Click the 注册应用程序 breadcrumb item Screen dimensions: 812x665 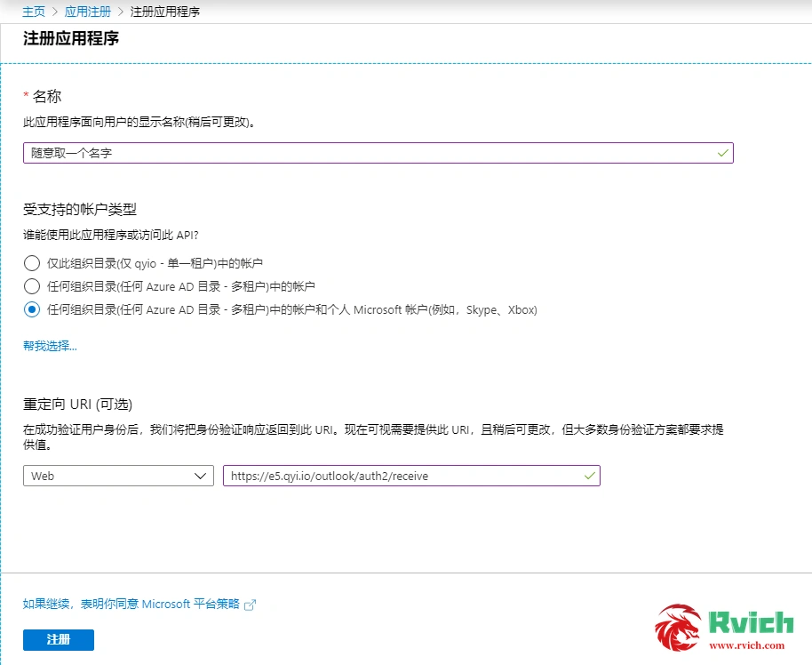pos(165,12)
